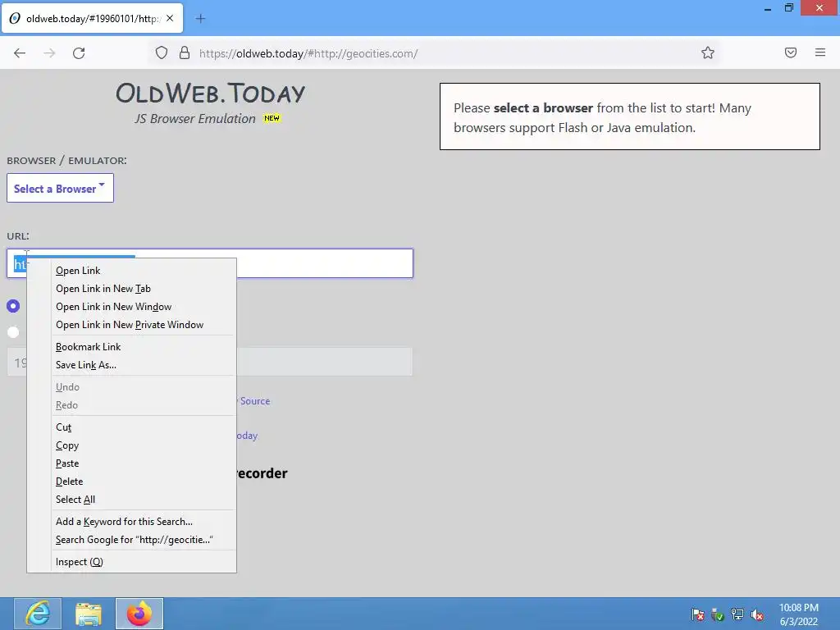Choose Search Google for "http://geocitie..."
This screenshot has width=840, height=630.
coord(135,540)
